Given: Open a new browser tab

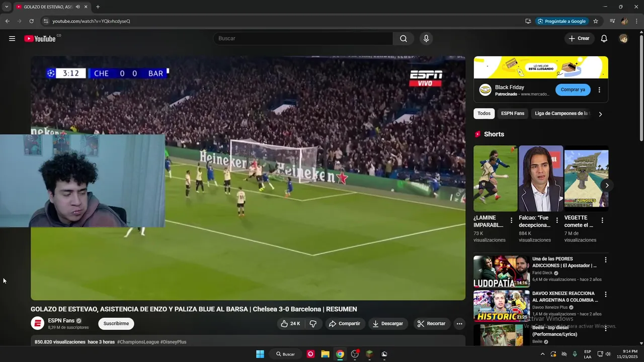Looking at the screenshot, I should 98,7.
